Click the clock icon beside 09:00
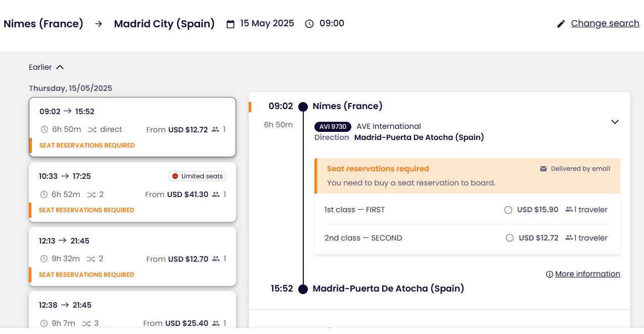This screenshot has width=644, height=334. [x=309, y=24]
